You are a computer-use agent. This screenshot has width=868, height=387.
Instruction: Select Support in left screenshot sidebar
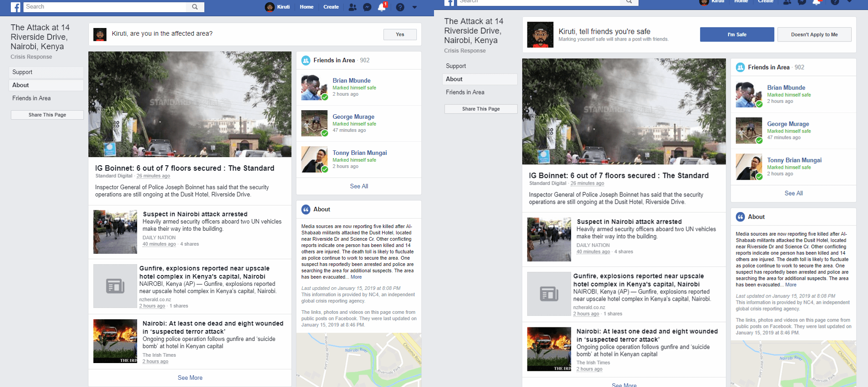pos(46,72)
